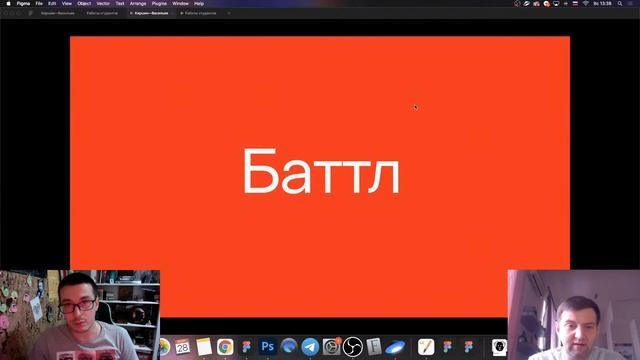Screen dimensions: 640x360
Task: Open the pen-and-paper app icon in dock
Action: (x=426, y=347)
